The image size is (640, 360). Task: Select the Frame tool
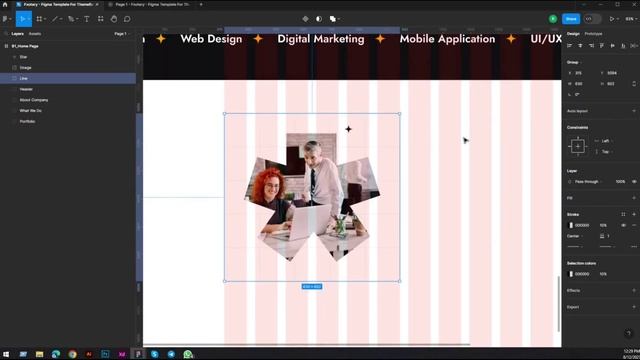39,19
